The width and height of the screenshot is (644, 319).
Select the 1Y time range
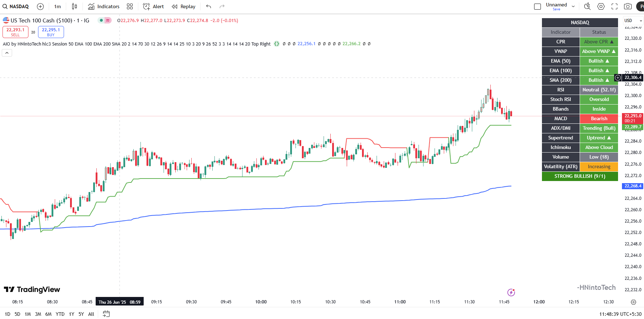tap(71, 314)
